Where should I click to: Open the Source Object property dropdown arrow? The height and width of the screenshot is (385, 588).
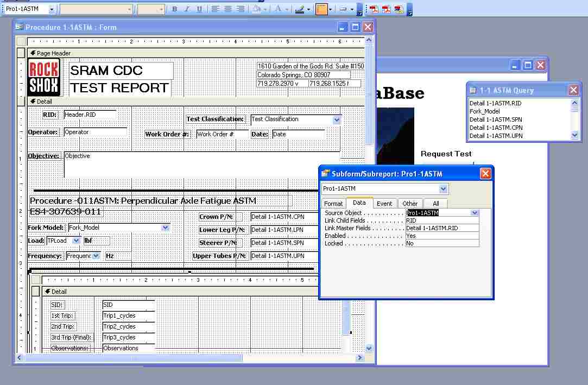475,212
